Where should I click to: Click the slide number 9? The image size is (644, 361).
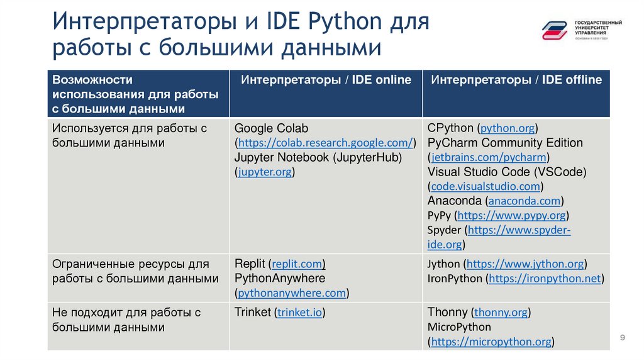622,338
